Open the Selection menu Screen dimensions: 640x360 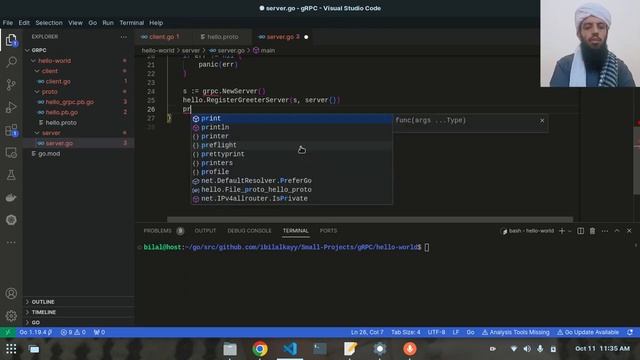[x=49, y=23]
